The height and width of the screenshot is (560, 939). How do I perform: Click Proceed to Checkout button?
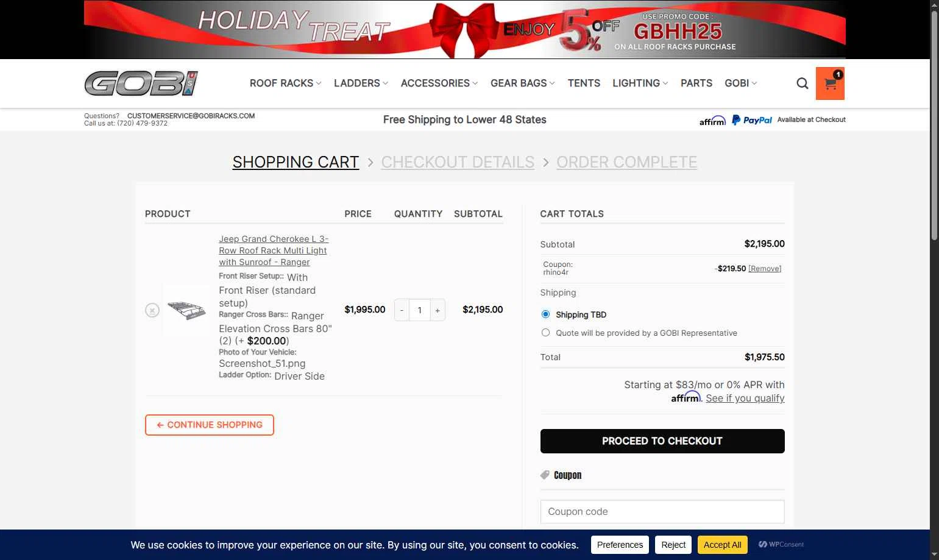click(x=662, y=441)
